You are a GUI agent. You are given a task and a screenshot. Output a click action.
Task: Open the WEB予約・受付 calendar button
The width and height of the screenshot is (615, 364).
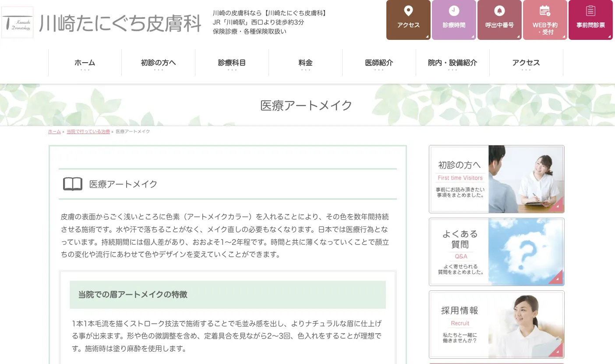click(545, 20)
